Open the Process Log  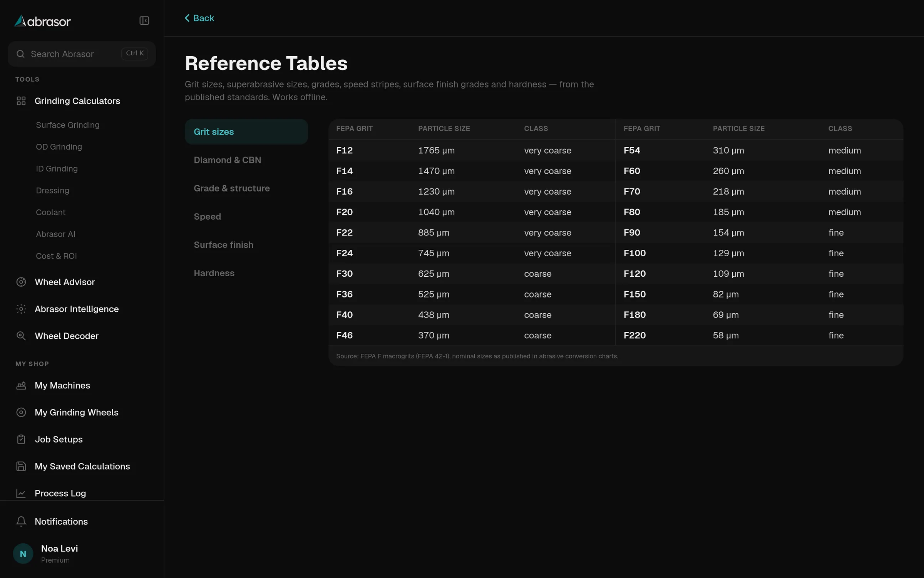[82, 493]
